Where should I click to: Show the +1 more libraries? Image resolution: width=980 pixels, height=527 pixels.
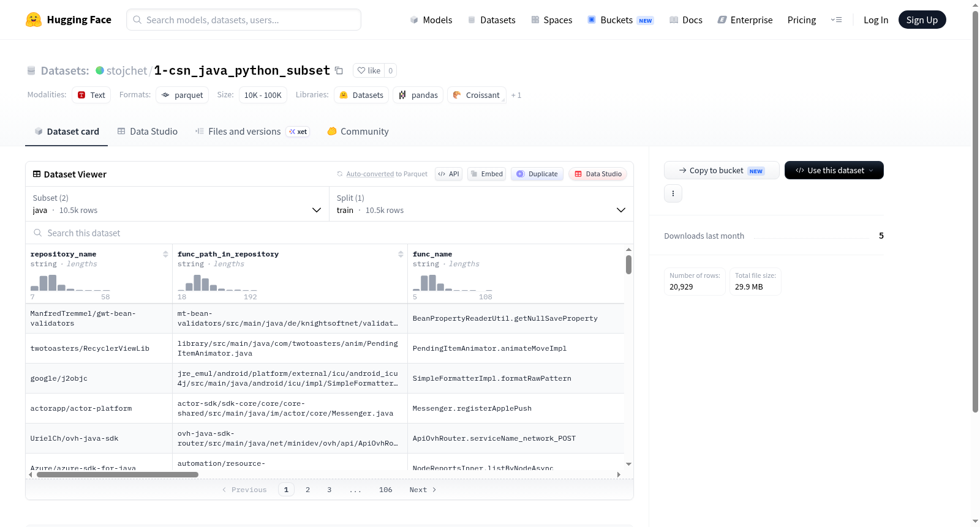pos(516,95)
